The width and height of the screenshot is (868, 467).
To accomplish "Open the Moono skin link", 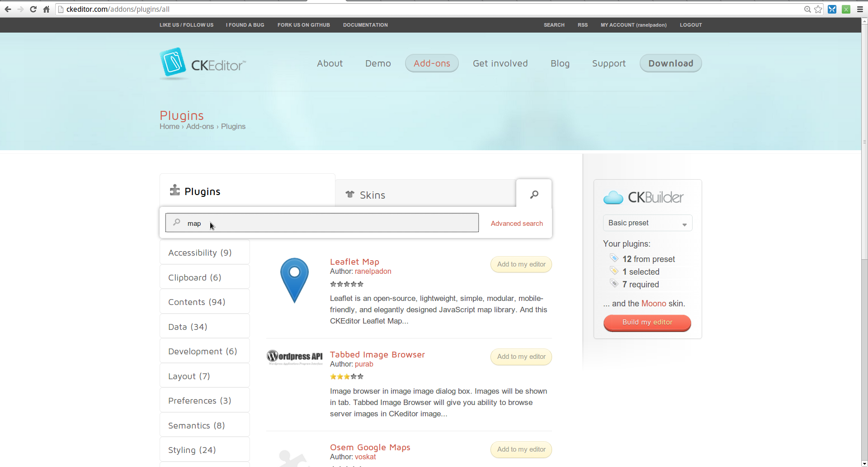I will [654, 304].
